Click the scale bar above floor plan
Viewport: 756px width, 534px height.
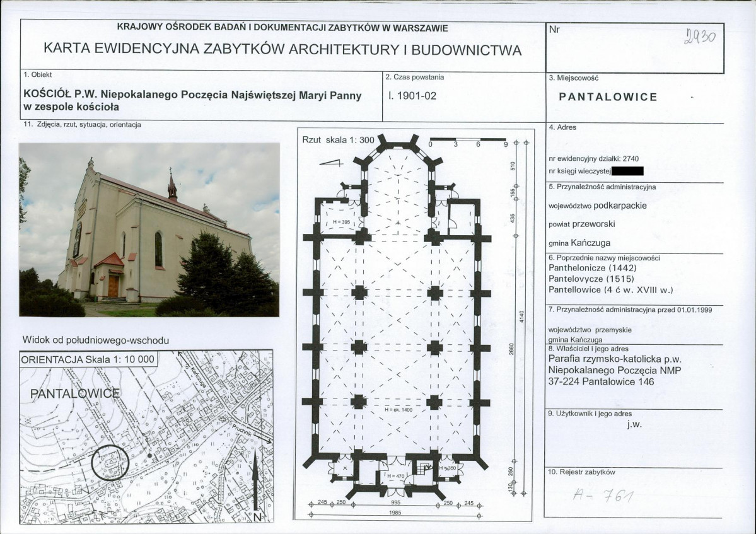pyautogui.click(x=467, y=142)
